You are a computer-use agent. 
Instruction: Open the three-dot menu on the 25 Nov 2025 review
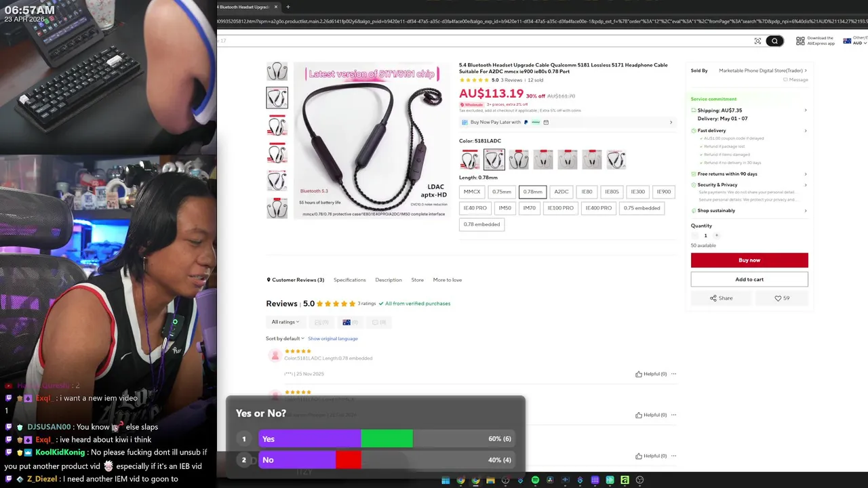click(673, 374)
